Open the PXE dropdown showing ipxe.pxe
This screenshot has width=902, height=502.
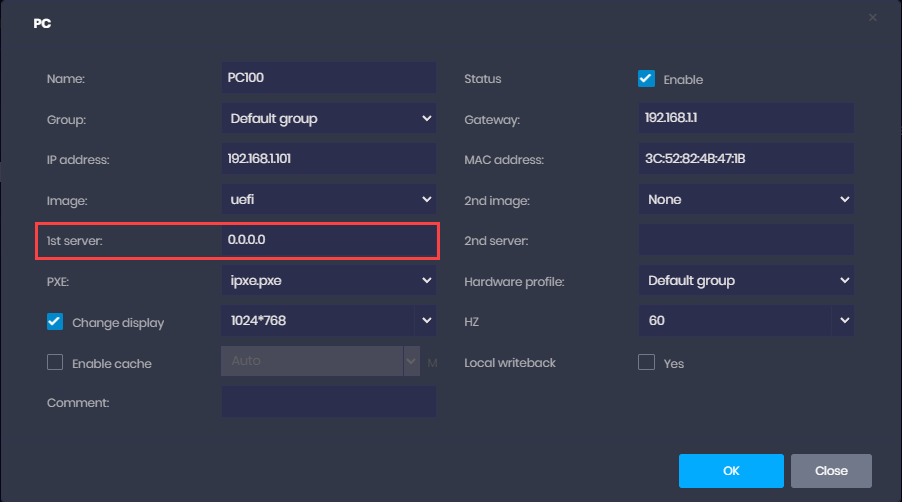tap(328, 280)
